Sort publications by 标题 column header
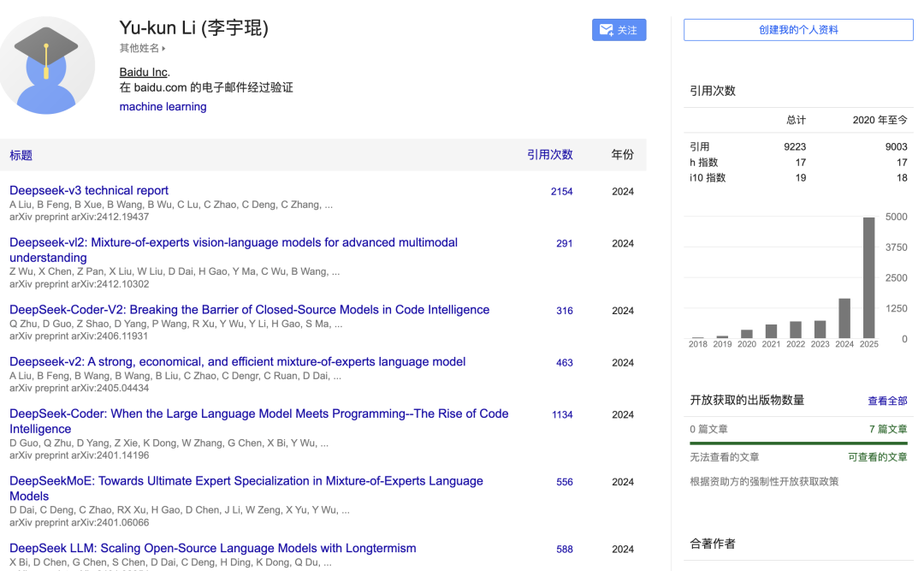 tap(21, 155)
